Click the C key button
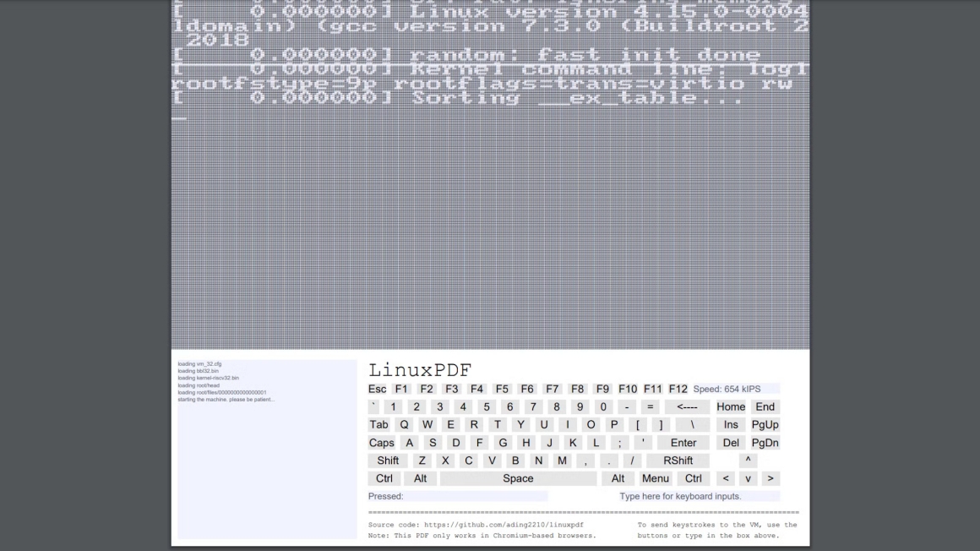Screen dimensions: 980x551 pos(469,461)
